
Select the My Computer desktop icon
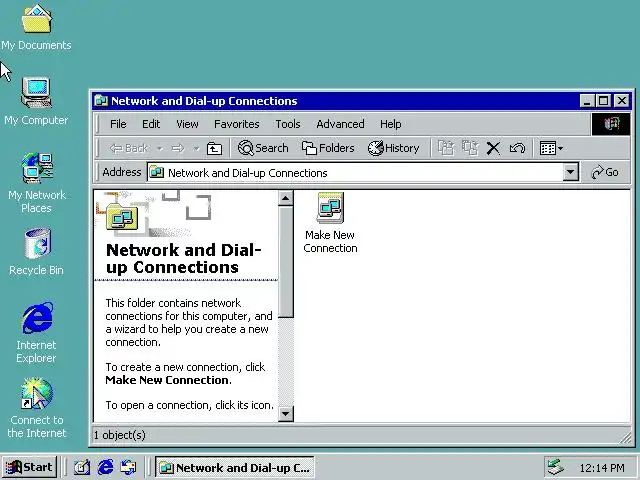pos(36,101)
